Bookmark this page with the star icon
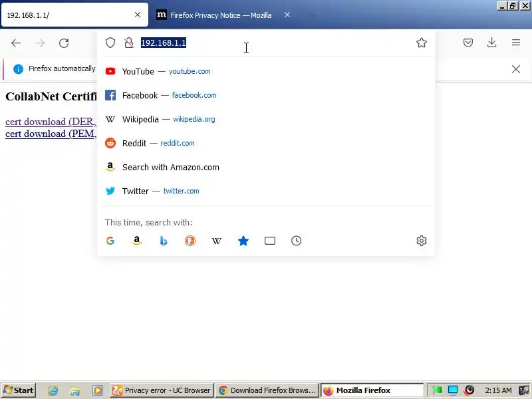The image size is (532, 399). coord(422,43)
